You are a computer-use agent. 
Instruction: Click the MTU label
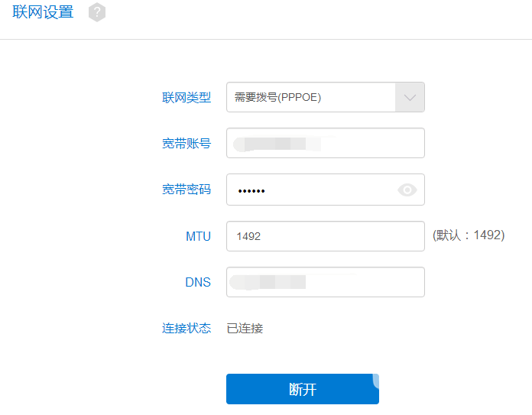click(x=198, y=236)
